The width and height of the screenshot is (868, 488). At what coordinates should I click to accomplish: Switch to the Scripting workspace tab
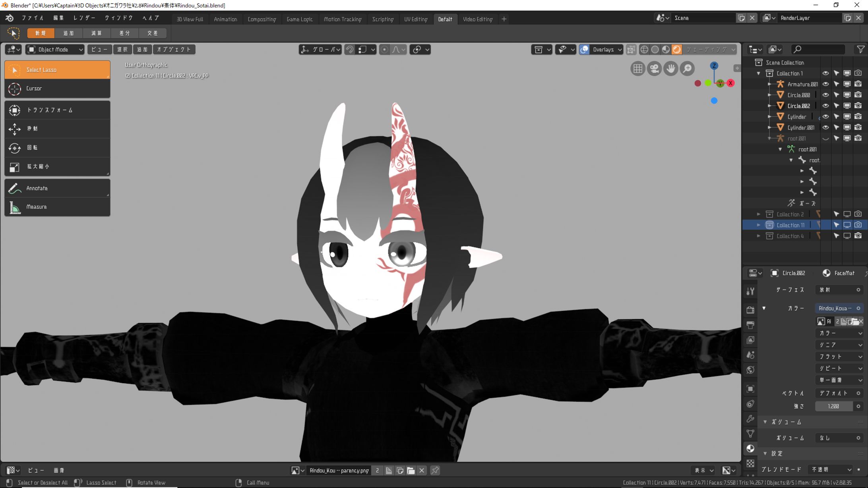click(383, 19)
